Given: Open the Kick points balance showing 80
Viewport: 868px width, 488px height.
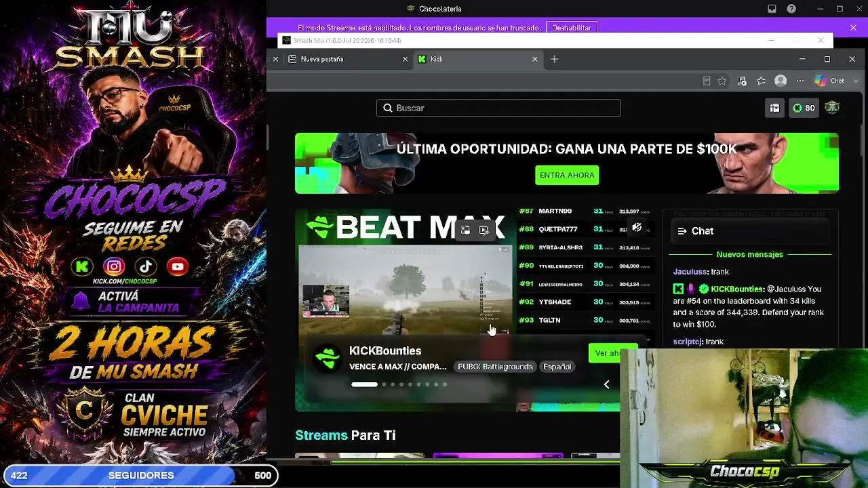Looking at the screenshot, I should coord(804,108).
